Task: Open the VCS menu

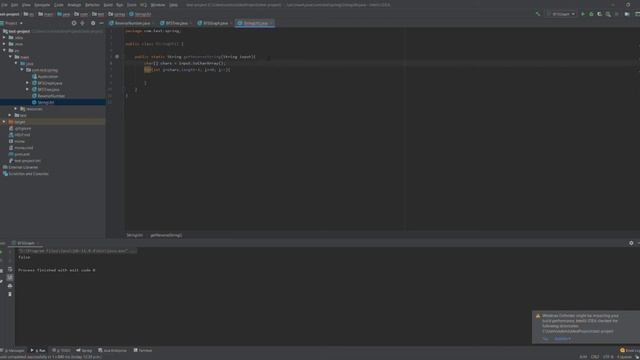Action: [x=143, y=5]
